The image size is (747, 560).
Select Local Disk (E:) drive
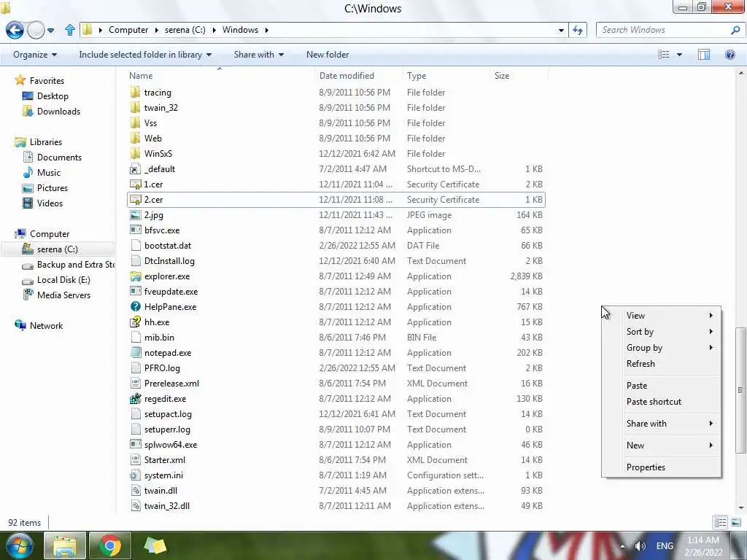tap(56, 280)
